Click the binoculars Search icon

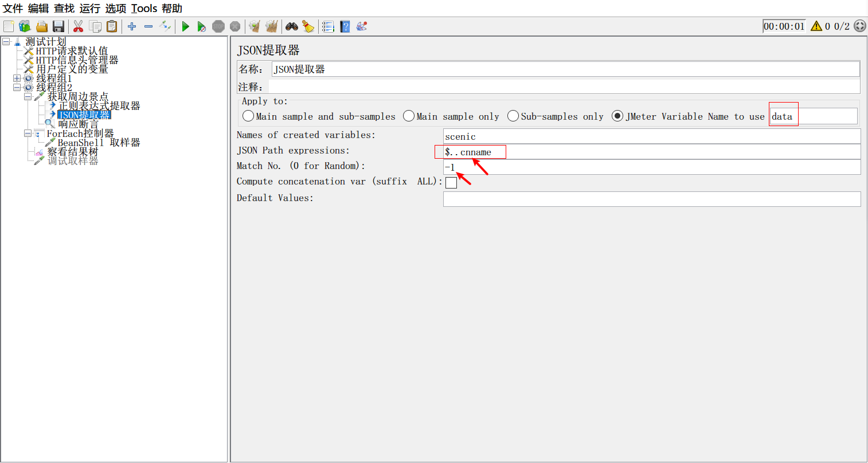[292, 26]
